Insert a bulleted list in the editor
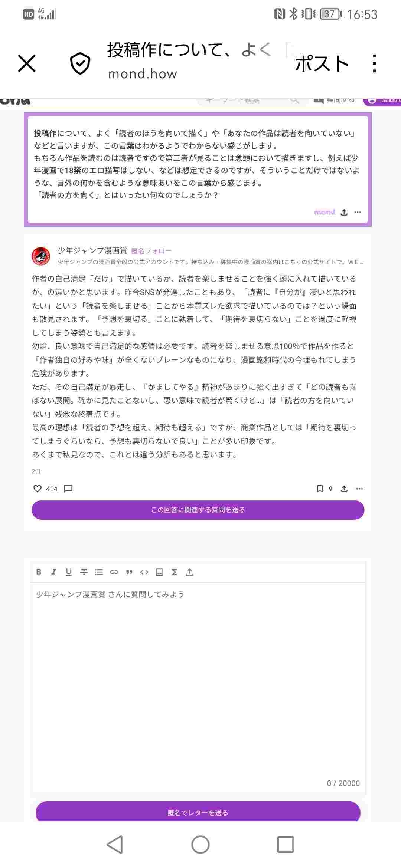Viewport: 401px width, 868px height. (99, 572)
